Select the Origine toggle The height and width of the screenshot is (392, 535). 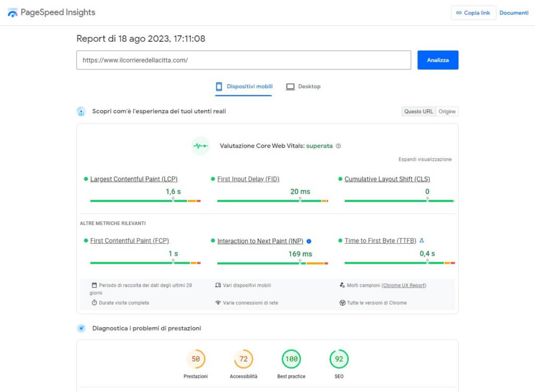tap(447, 112)
